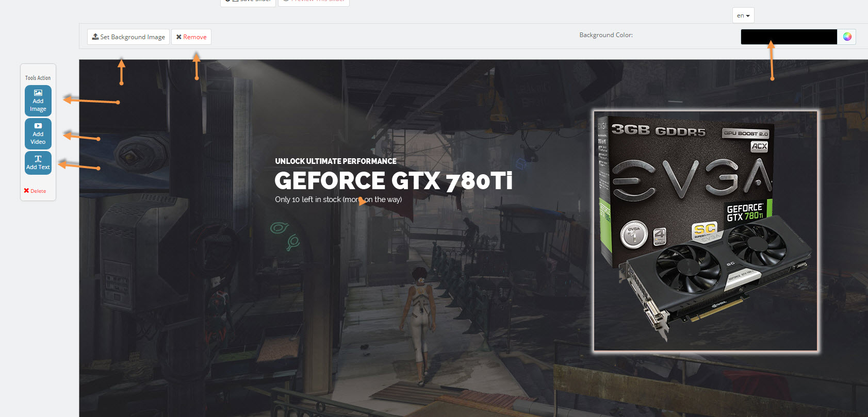This screenshot has height=417, width=868.
Task: Click the Add Video tool button
Action: 38,134
